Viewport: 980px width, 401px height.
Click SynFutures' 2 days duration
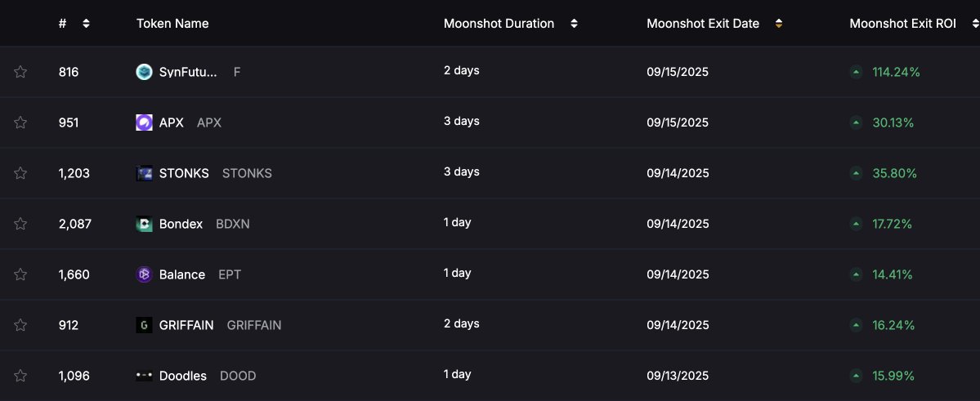click(x=461, y=70)
